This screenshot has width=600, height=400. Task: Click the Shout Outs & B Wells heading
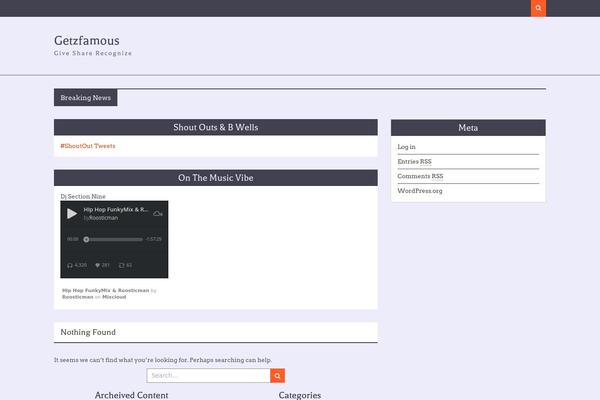(216, 127)
